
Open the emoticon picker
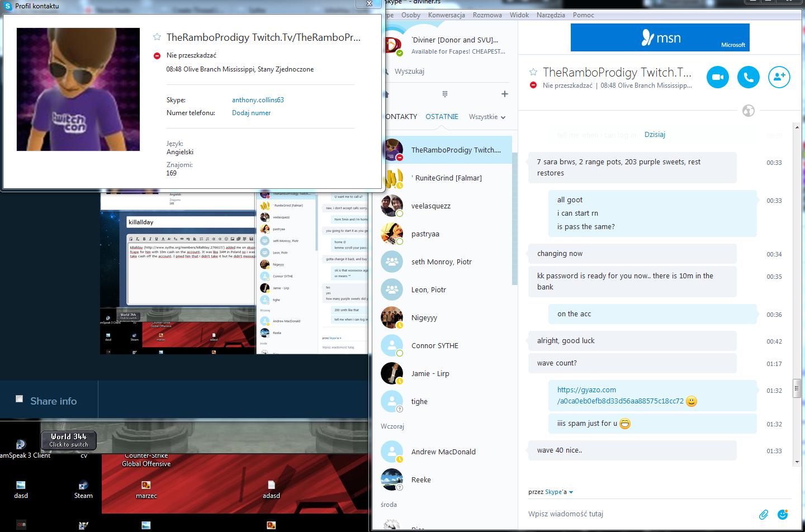point(783,514)
